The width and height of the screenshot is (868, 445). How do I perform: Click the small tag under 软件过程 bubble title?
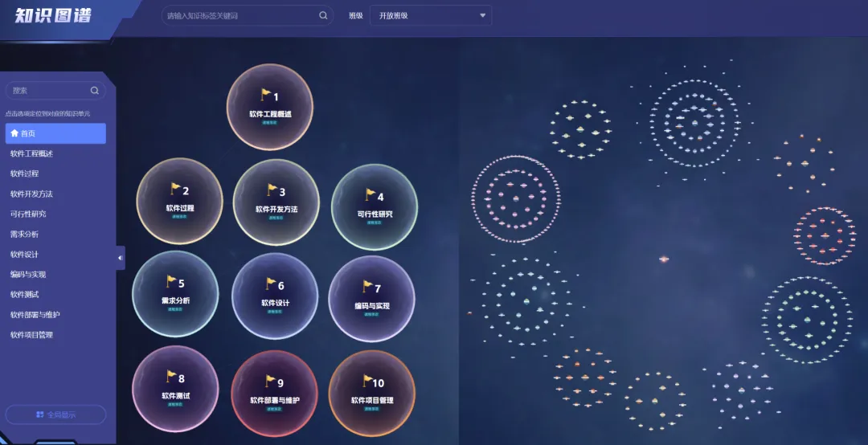tap(179, 217)
